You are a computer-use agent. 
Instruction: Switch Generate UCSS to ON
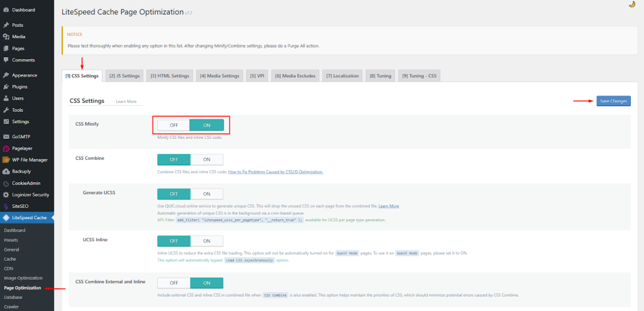206,194
